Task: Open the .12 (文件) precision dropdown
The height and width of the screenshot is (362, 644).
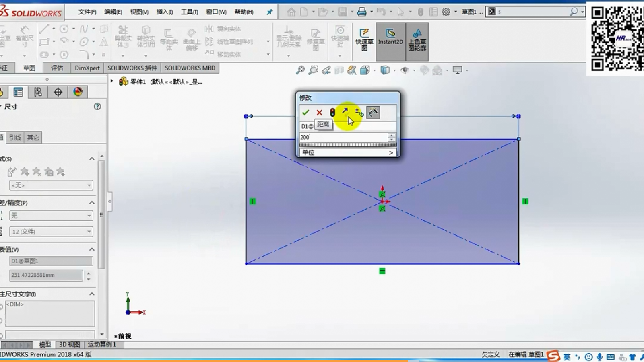Action: tap(51, 232)
